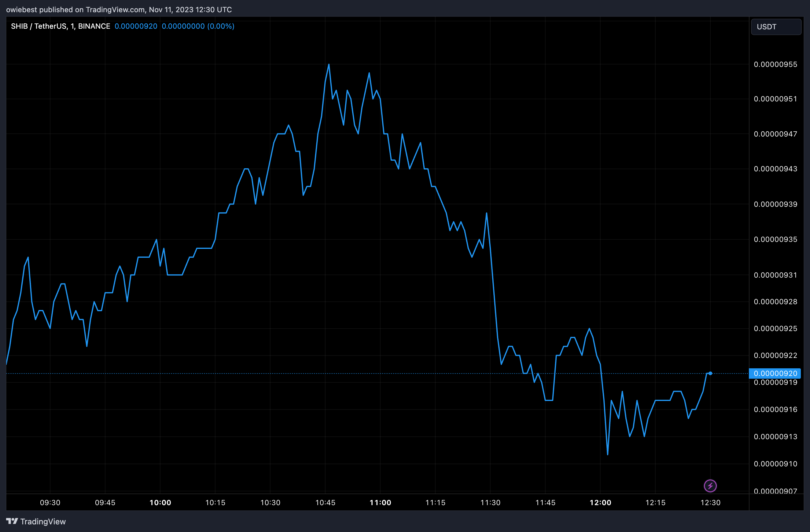Click the 10:45 time axis label
Image resolution: width=810 pixels, height=532 pixels.
click(x=325, y=502)
